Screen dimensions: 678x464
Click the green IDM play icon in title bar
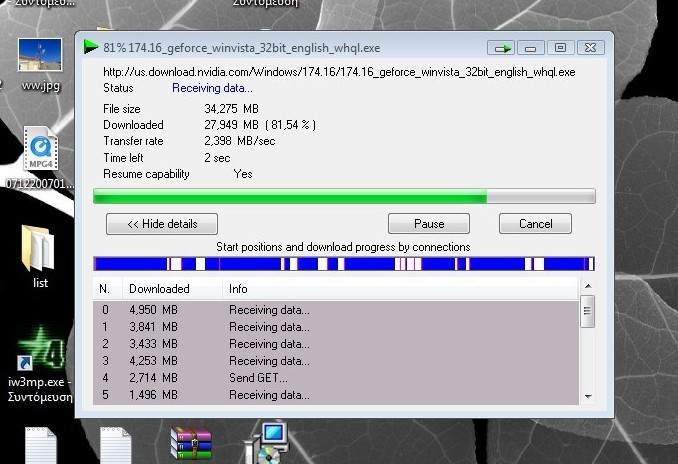click(x=90, y=47)
